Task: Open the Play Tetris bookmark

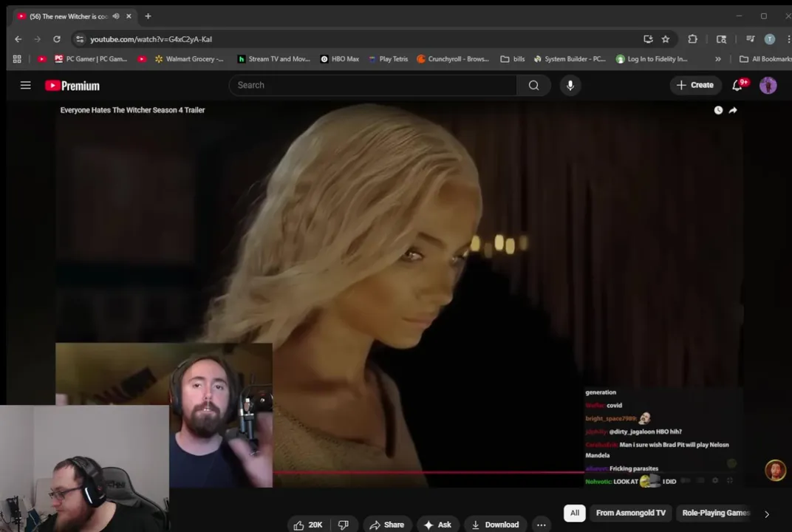Action: (389, 59)
